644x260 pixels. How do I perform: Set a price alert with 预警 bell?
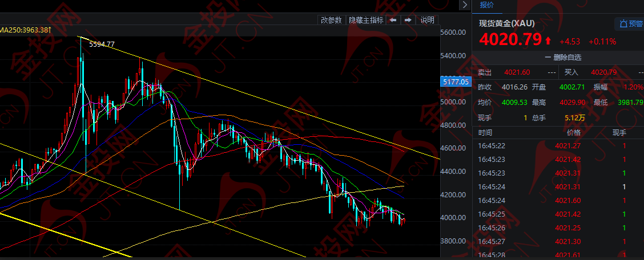[630, 24]
